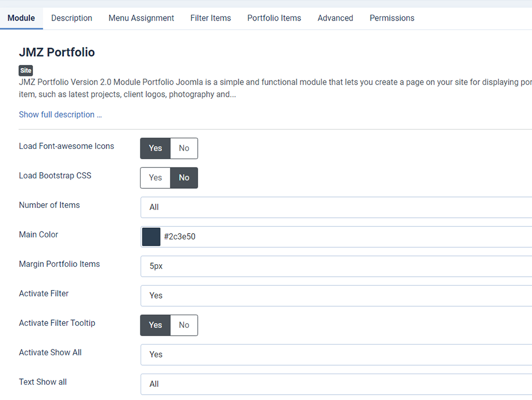
Task: Go to the Filter Items tab
Action: pos(210,18)
